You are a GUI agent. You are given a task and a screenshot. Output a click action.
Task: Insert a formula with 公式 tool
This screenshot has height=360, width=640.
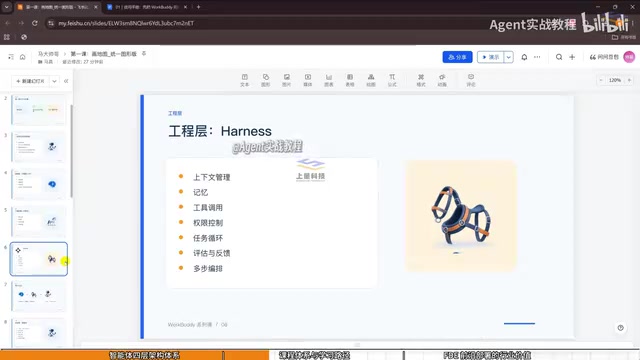pos(392,80)
